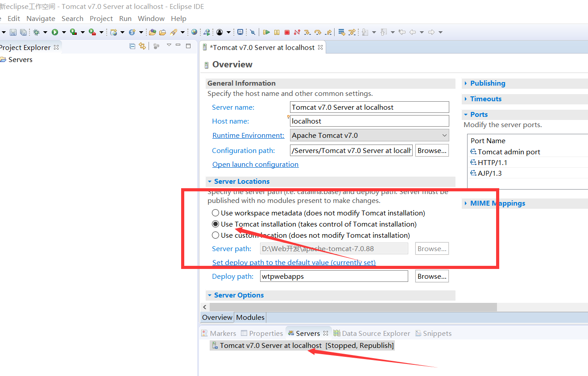Expand the MIME Mappings section
Viewport: 588px width, 376px height.
[466, 203]
